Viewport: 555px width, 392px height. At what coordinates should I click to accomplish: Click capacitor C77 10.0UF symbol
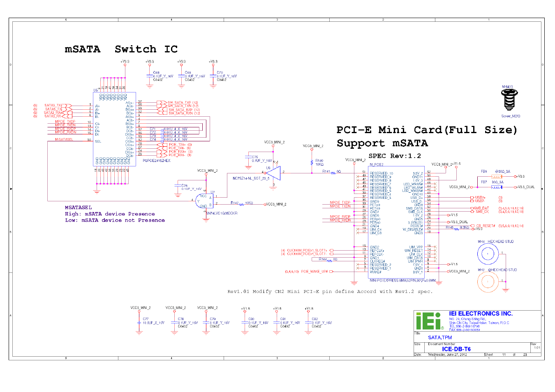[139, 323]
